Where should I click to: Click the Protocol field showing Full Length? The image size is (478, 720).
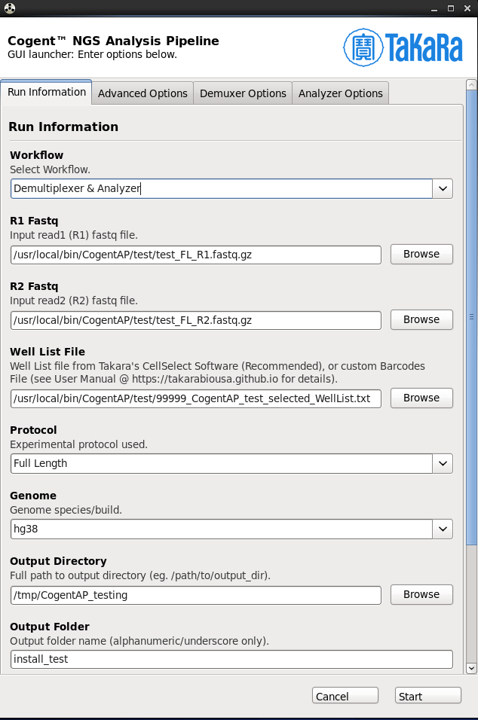point(221,464)
